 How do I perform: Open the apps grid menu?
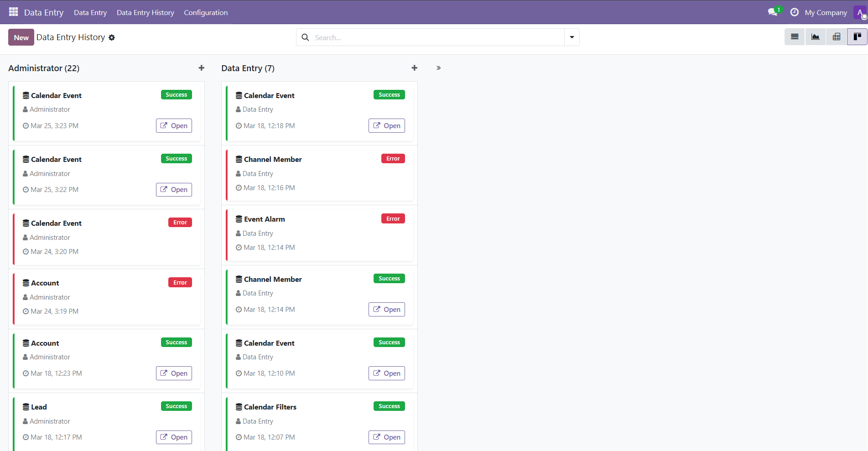[13, 12]
